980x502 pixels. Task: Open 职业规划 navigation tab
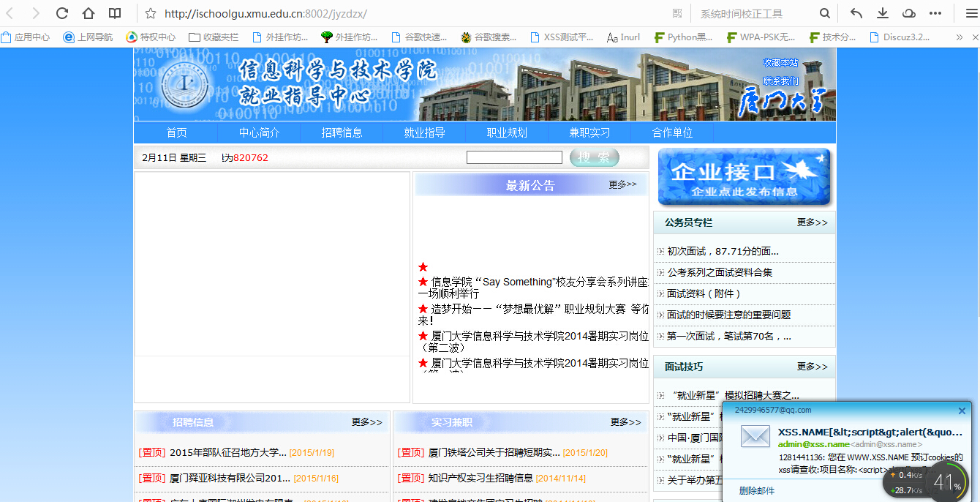coord(507,132)
